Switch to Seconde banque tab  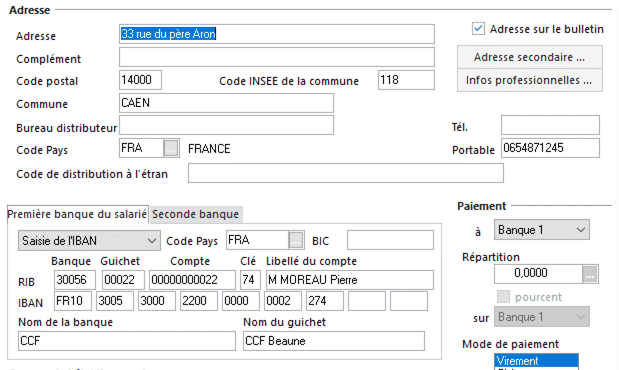pyautogui.click(x=196, y=214)
